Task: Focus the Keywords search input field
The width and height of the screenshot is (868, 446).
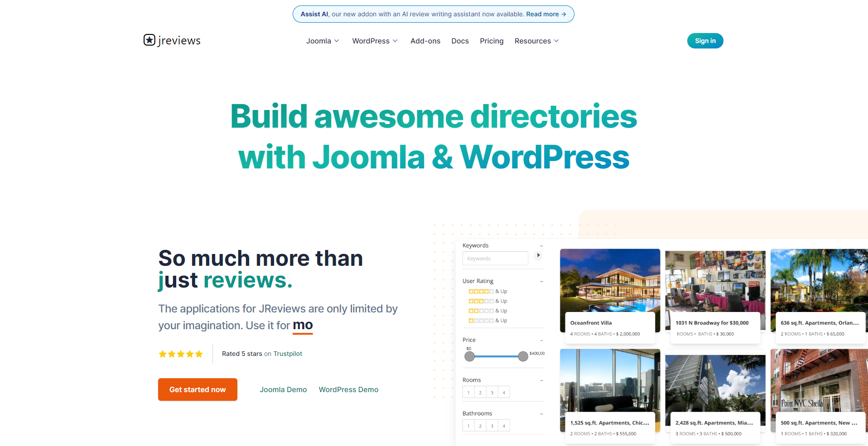Action: [x=495, y=258]
